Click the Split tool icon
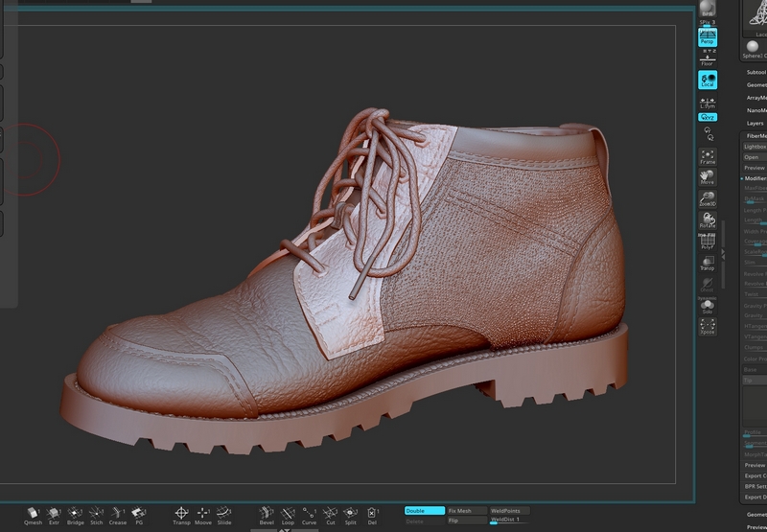This screenshot has height=532, width=767. click(351, 515)
